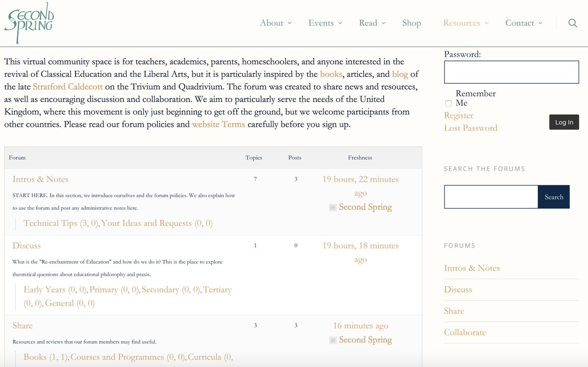The image size is (588, 367).
Task: Go to the Shop page
Action: [412, 23]
